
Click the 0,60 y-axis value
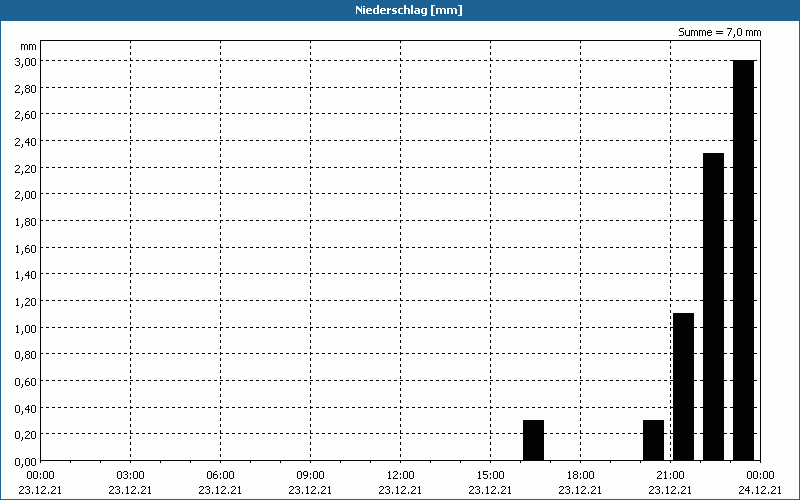(27, 382)
